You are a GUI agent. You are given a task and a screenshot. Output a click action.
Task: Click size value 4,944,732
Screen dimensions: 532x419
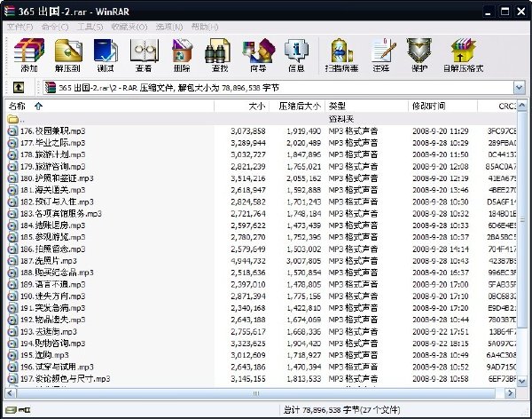pyautogui.click(x=248, y=261)
